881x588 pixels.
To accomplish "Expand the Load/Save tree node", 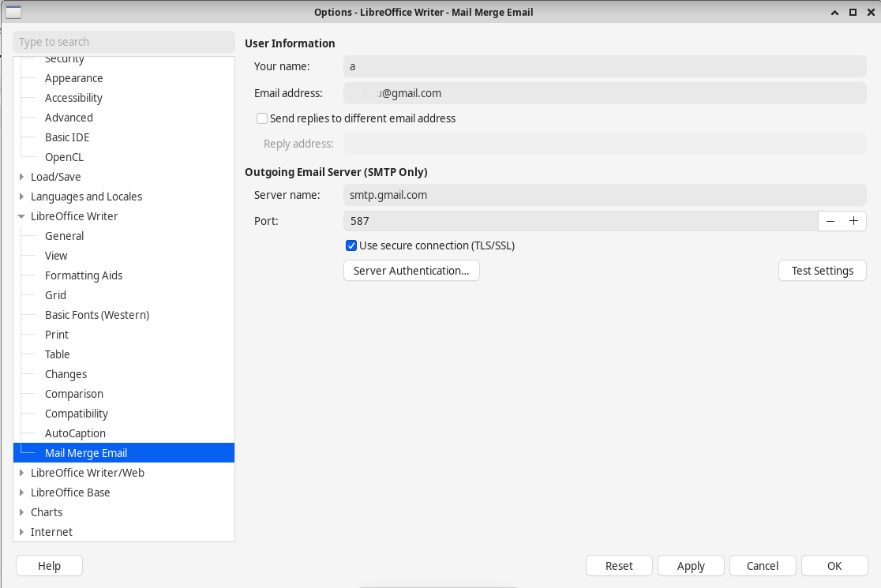I will (x=21, y=177).
